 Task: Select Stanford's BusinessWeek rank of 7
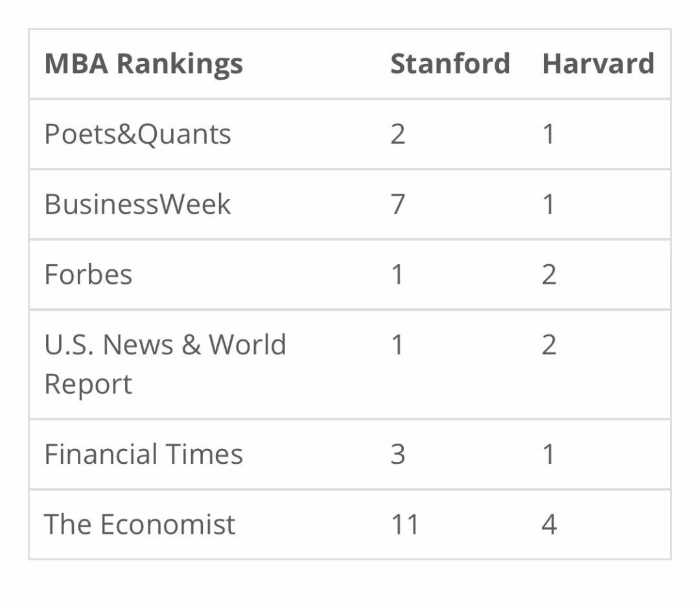pos(398,204)
